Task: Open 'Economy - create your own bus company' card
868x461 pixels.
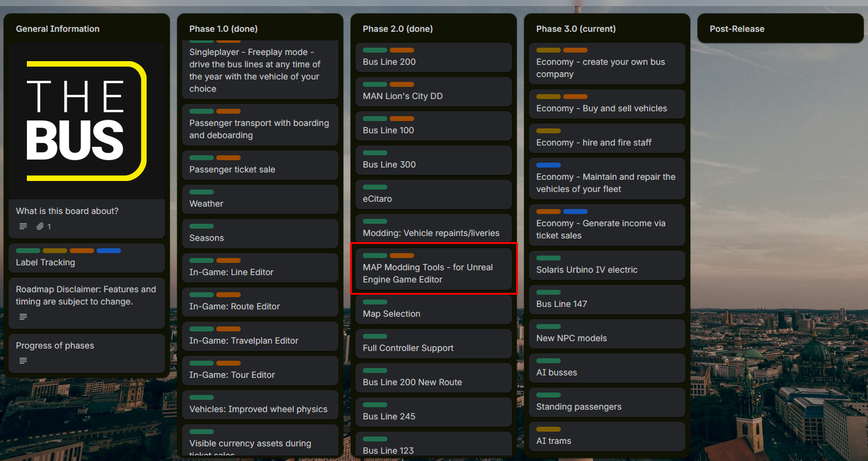Action: pyautogui.click(x=607, y=64)
